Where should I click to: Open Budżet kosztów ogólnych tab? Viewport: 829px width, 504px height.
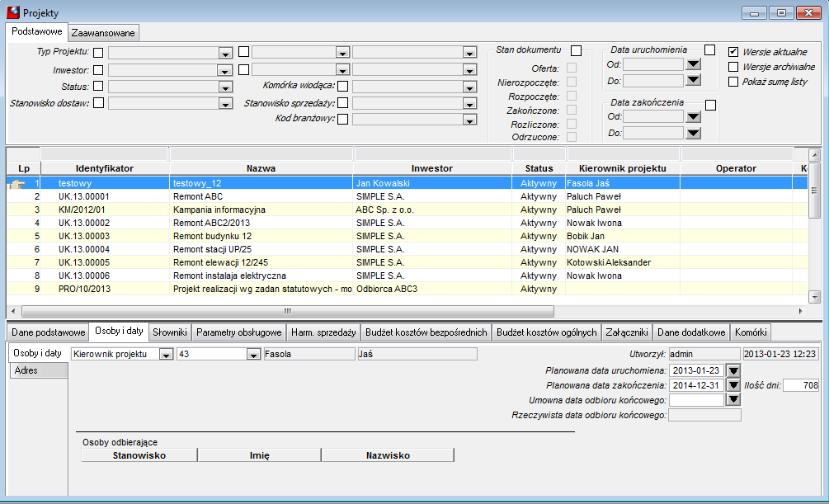[x=547, y=332]
